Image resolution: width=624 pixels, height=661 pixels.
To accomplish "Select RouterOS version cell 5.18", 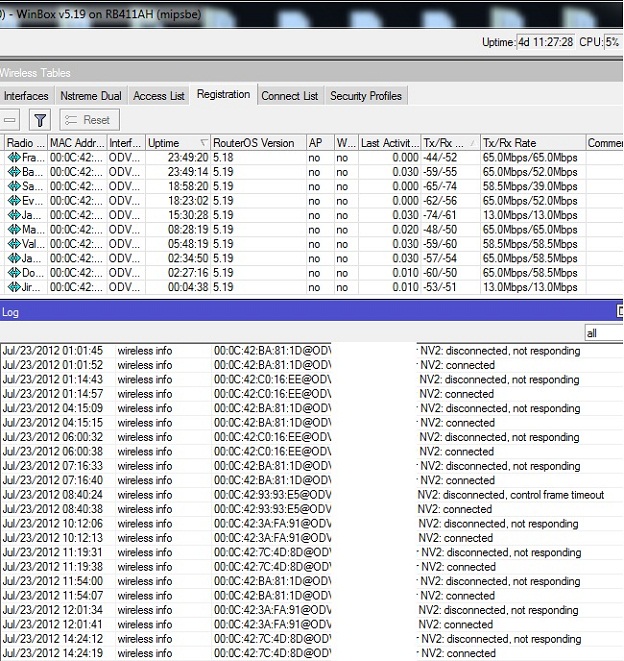I will click(223, 158).
